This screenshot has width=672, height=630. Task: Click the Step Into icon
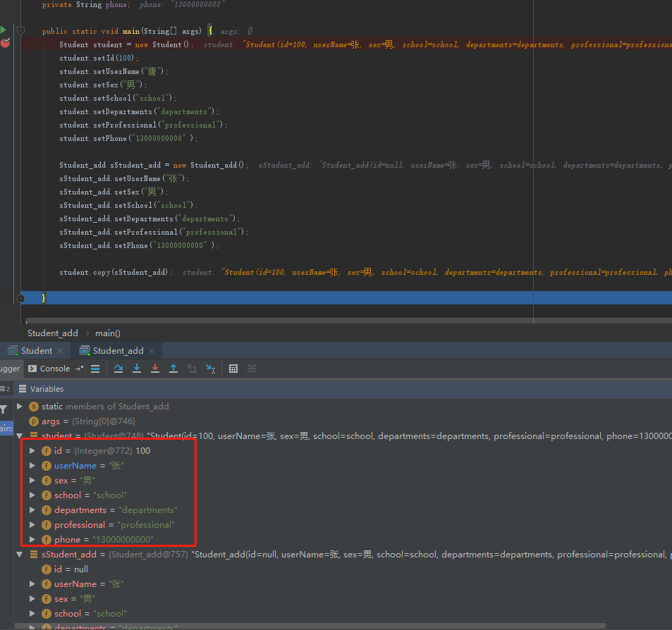(137, 368)
